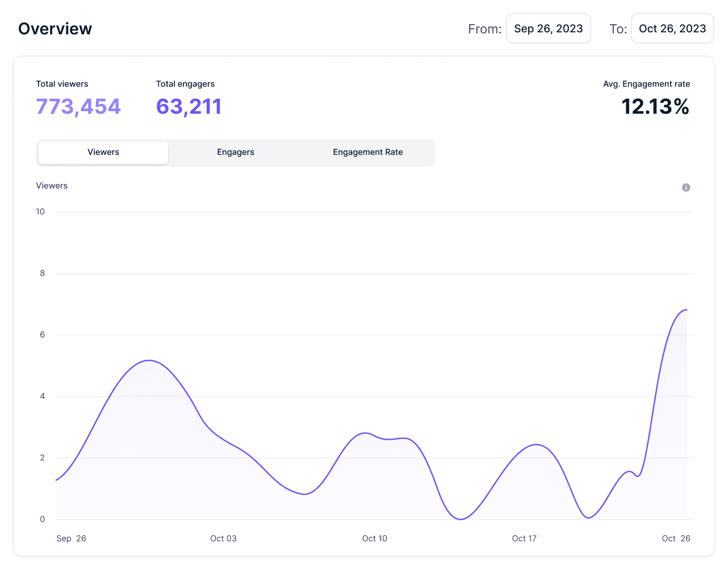Switch to the Engagement Rate tab
The width and height of the screenshot is (728, 570).
point(368,152)
